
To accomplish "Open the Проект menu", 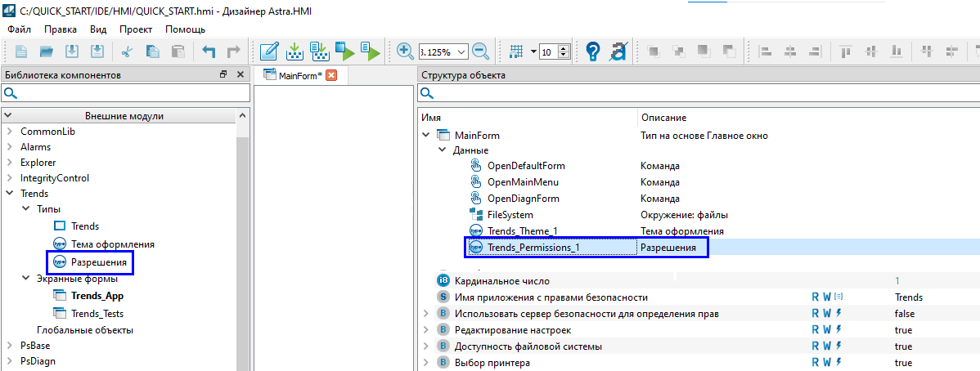I will point(136,29).
